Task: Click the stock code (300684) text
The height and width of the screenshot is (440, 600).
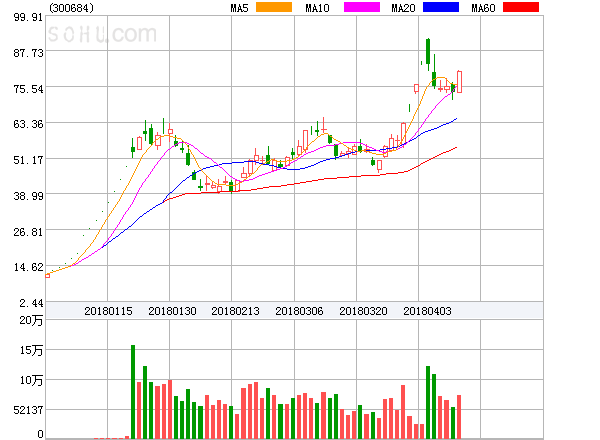Action: (x=71, y=8)
